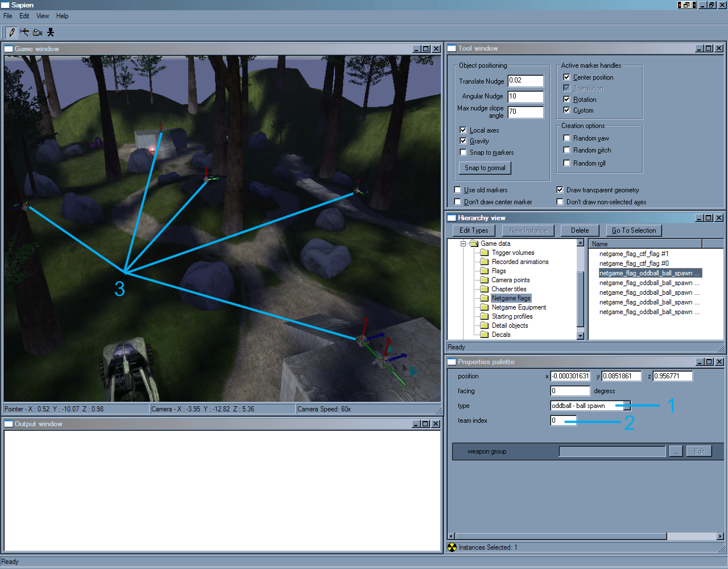The width and height of the screenshot is (728, 569).
Task: Enable Don't draw center marker
Action: pyautogui.click(x=458, y=201)
